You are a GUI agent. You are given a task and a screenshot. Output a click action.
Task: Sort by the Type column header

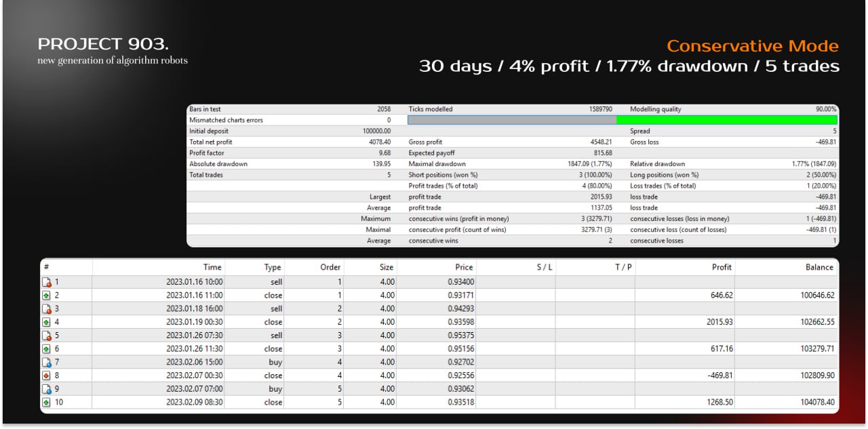(x=273, y=267)
